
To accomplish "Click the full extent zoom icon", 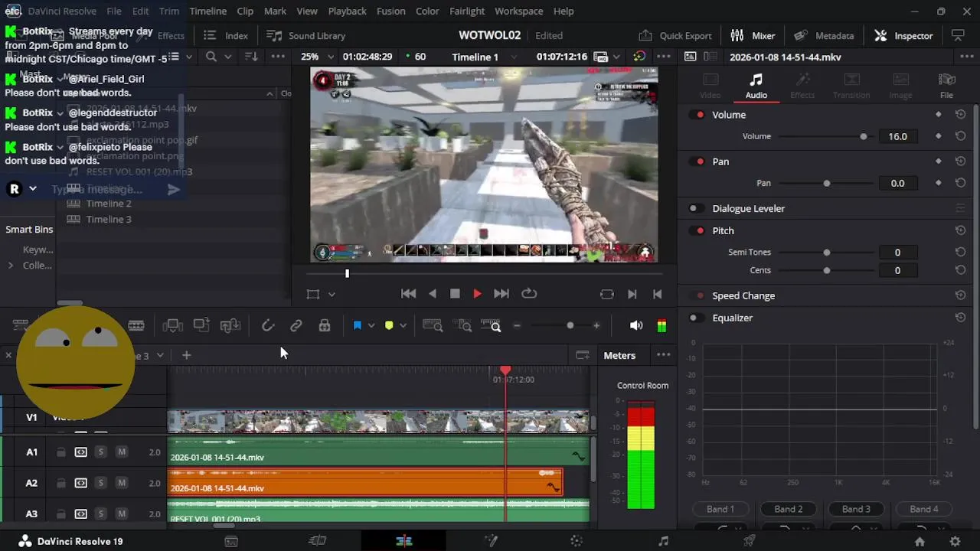I will point(433,326).
